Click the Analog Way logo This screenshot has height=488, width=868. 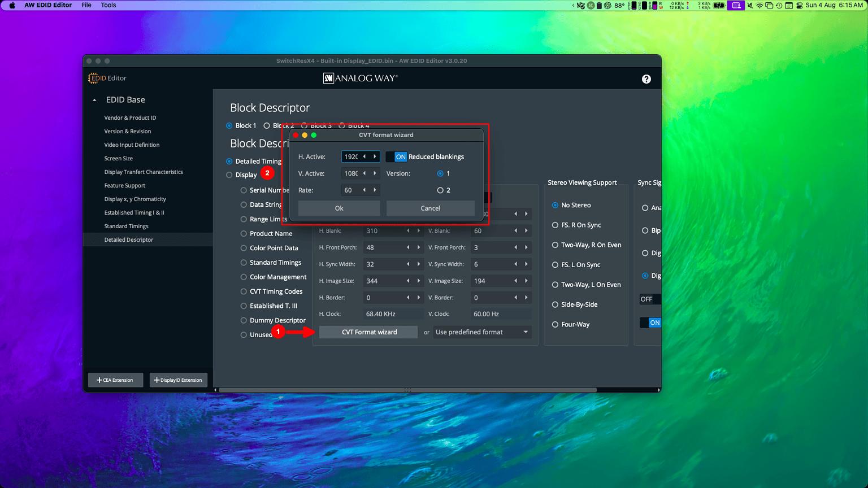(360, 79)
